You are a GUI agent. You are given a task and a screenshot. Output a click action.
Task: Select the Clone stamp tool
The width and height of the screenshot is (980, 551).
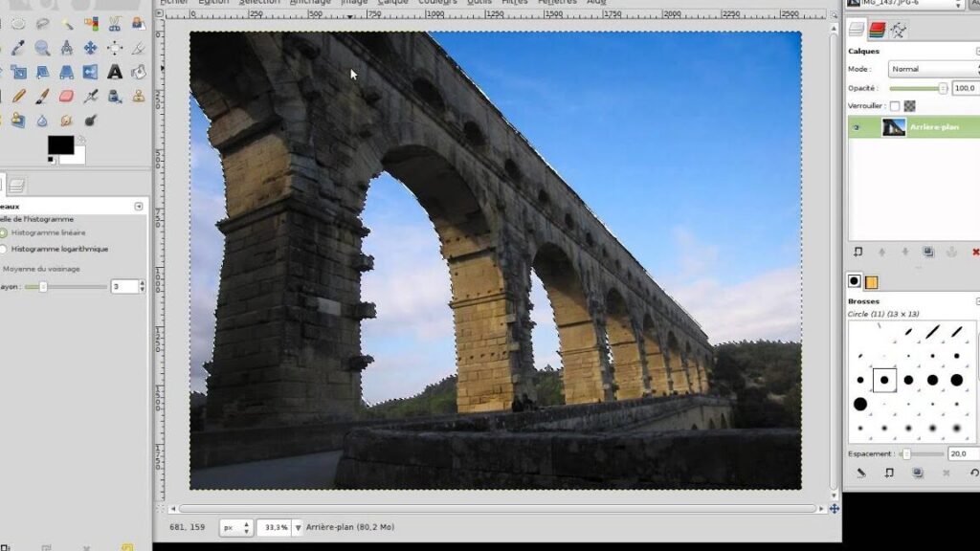[138, 96]
